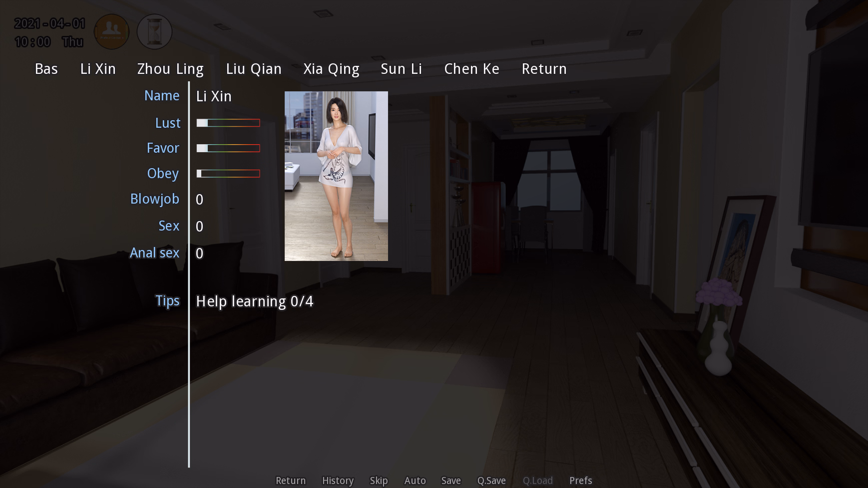
Task: Click Return to leave the stats screen
Action: tap(544, 69)
